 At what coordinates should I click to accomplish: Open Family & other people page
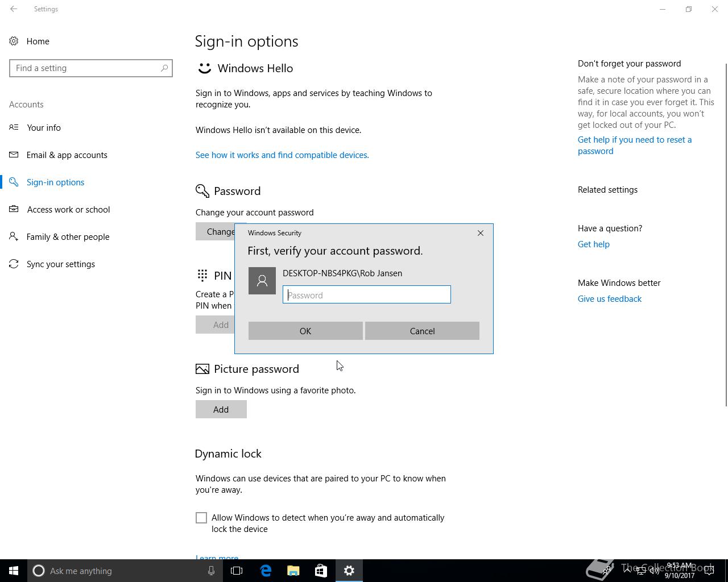(x=68, y=236)
